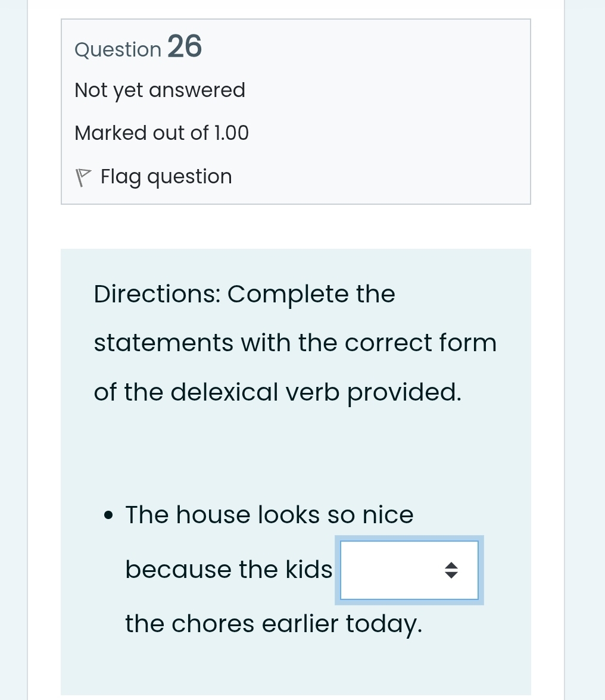Click "Complete the" in the directions
605x700 pixels.
pyautogui.click(x=311, y=294)
